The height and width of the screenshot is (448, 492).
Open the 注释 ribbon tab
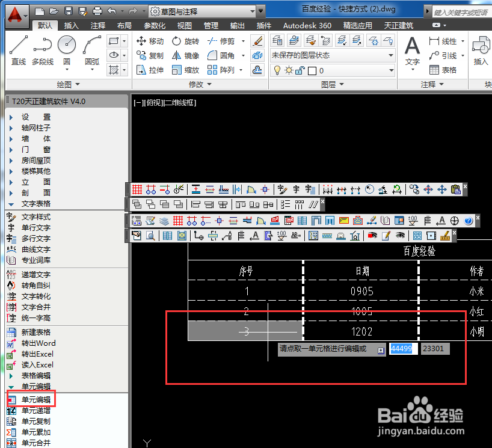pos(98,25)
